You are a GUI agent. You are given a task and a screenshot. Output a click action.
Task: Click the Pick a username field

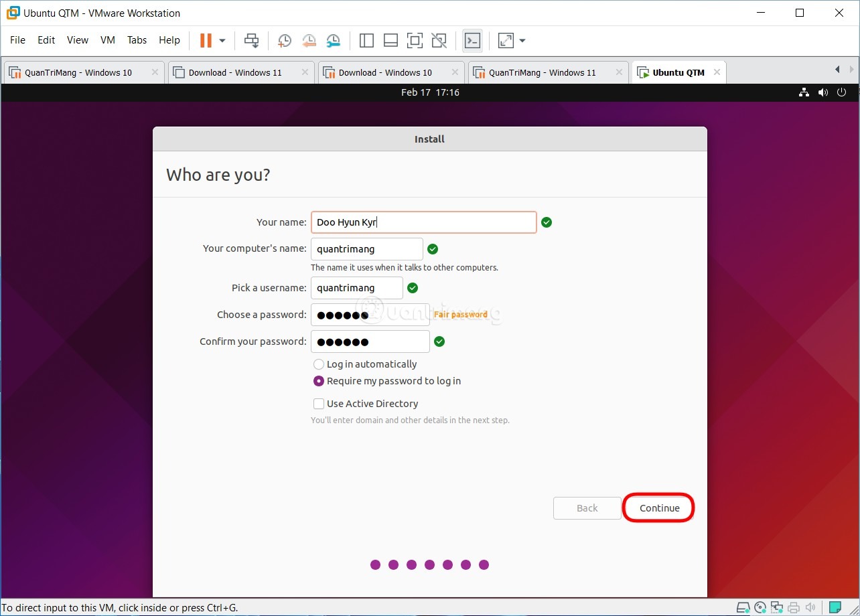coord(357,288)
